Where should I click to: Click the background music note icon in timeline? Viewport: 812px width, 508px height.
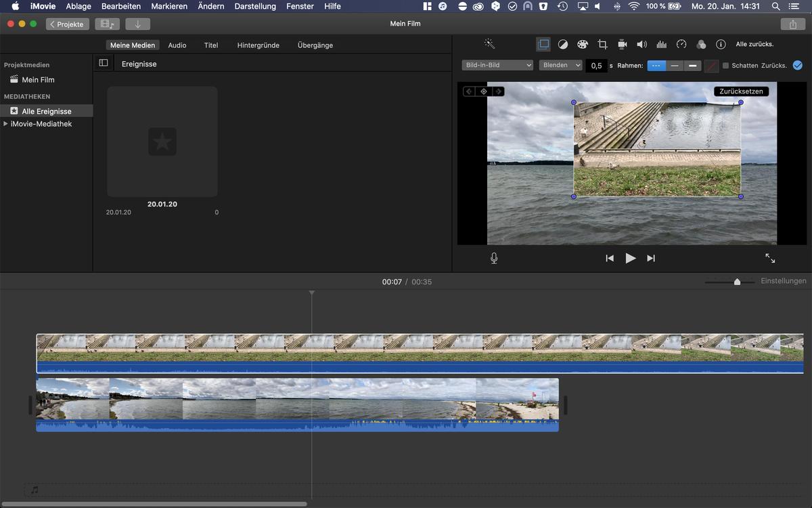(x=35, y=490)
